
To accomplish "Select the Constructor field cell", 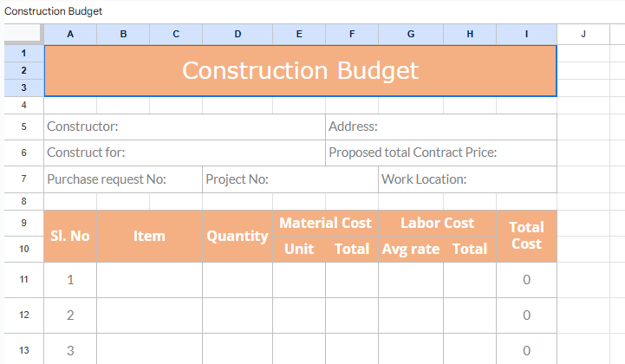I will (184, 127).
